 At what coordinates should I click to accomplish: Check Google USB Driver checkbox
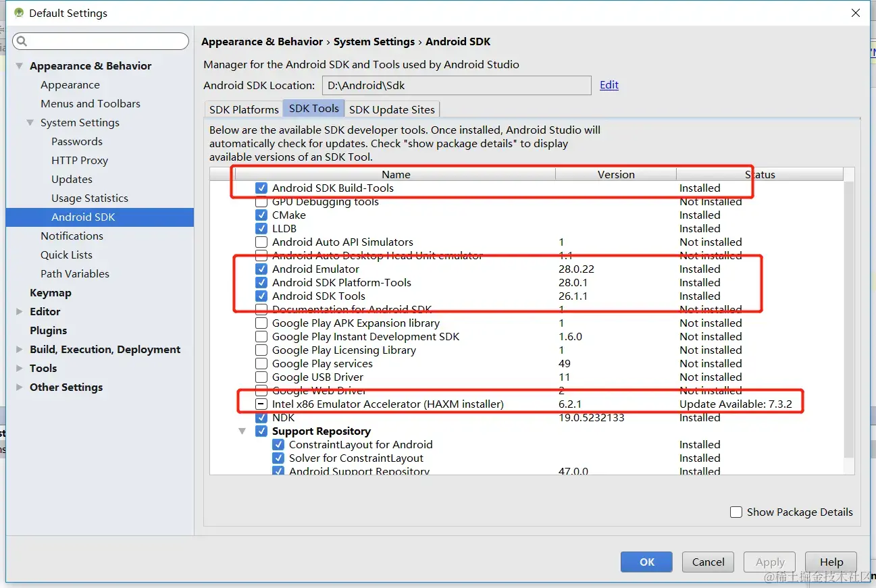click(261, 377)
